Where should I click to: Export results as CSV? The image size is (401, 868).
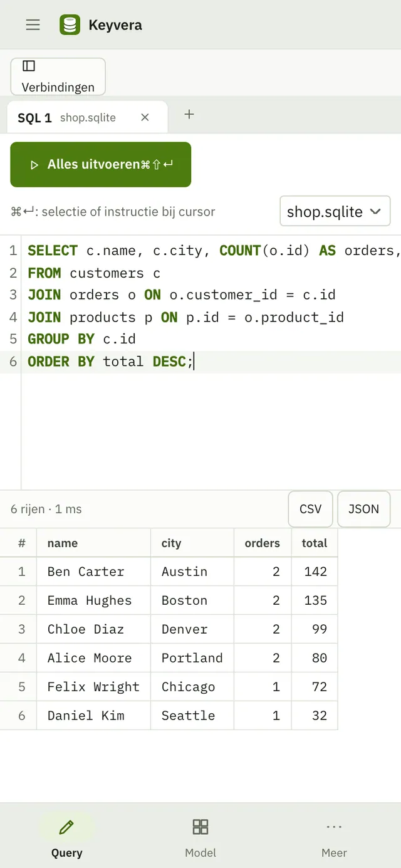[x=310, y=509]
